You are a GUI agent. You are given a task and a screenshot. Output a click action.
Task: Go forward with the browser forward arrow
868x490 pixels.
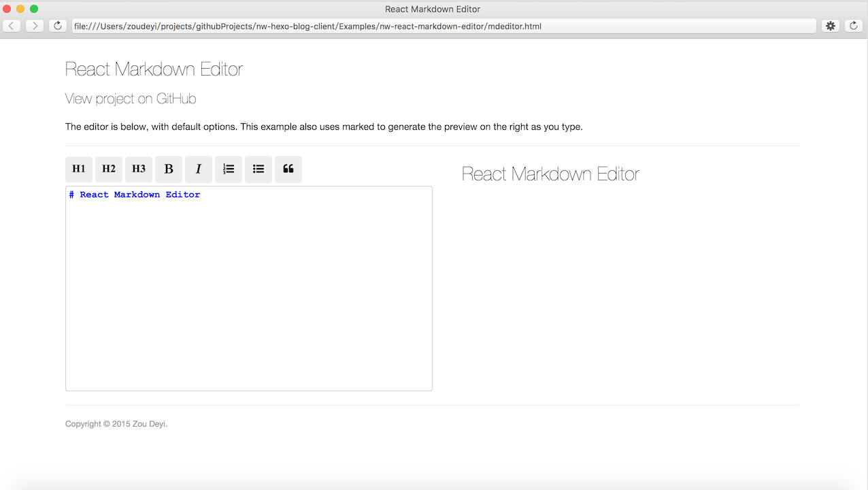pyautogui.click(x=35, y=26)
